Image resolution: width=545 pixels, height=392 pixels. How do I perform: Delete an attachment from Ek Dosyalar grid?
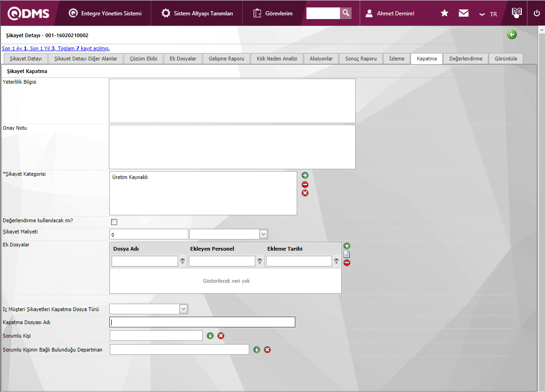click(x=346, y=263)
